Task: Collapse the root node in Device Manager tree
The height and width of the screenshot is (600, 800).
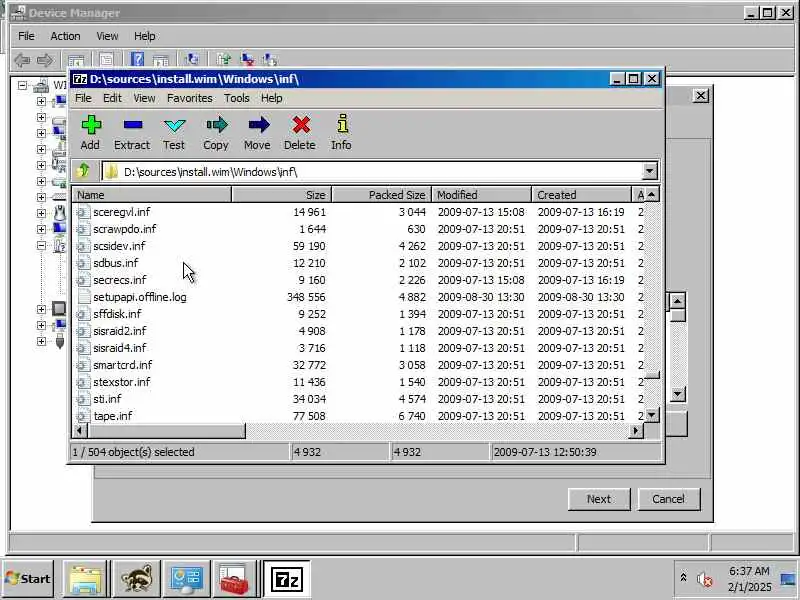Action: click(22, 85)
